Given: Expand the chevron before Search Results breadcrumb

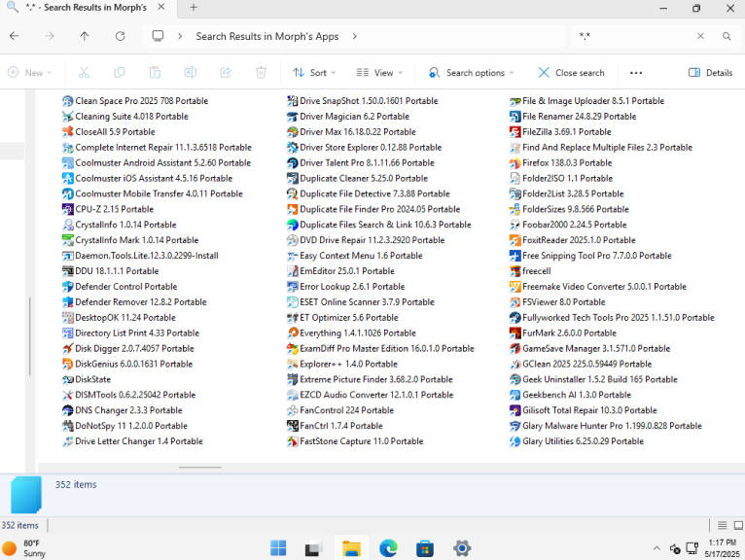Looking at the screenshot, I should point(180,36).
